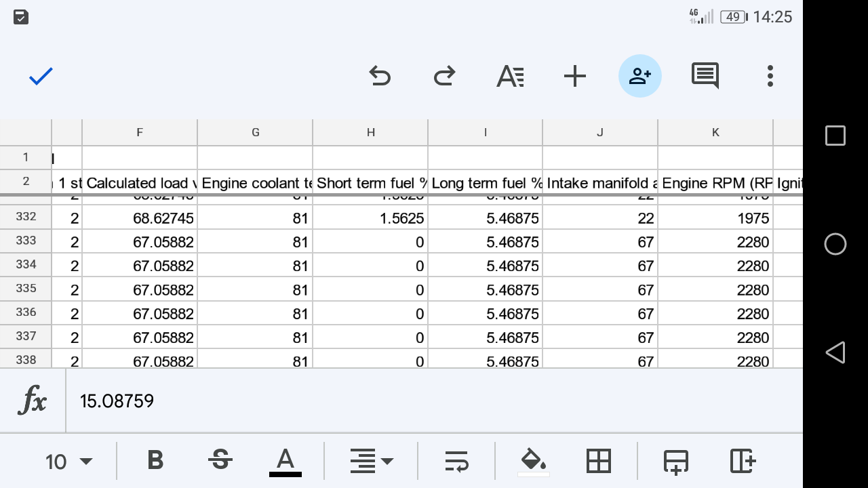Select column H header
Screen dimensions: 868x488
370,133
